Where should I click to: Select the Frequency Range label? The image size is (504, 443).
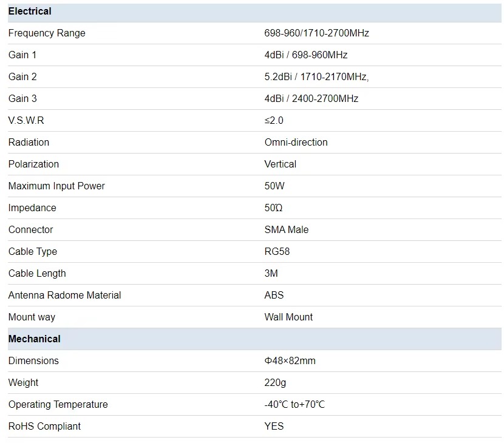(x=47, y=33)
